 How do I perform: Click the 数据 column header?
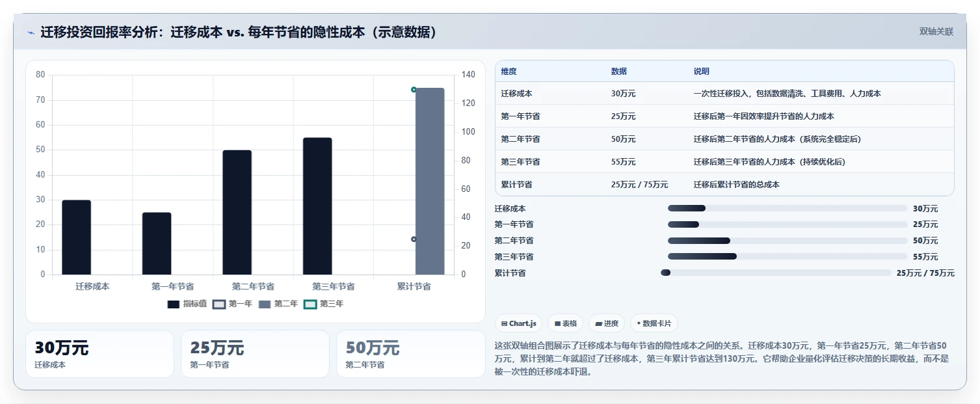click(619, 72)
